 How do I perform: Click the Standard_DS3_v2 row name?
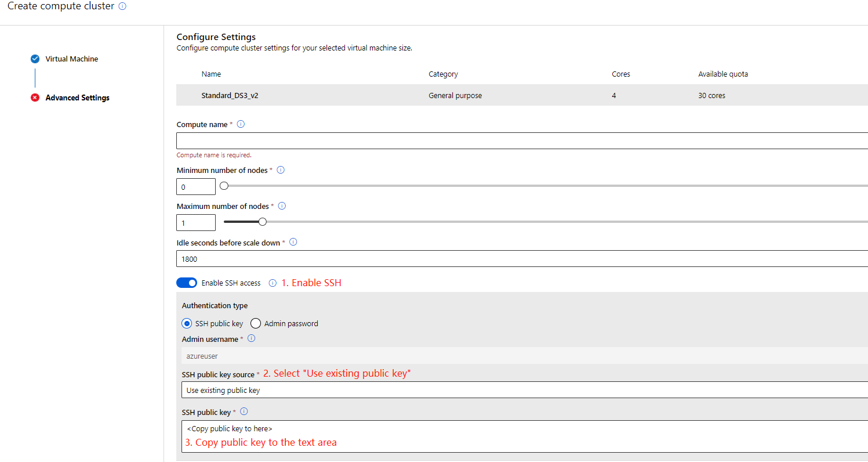pos(230,96)
